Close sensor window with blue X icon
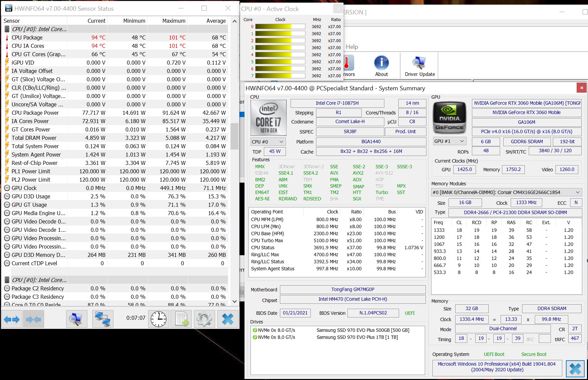 point(228,319)
